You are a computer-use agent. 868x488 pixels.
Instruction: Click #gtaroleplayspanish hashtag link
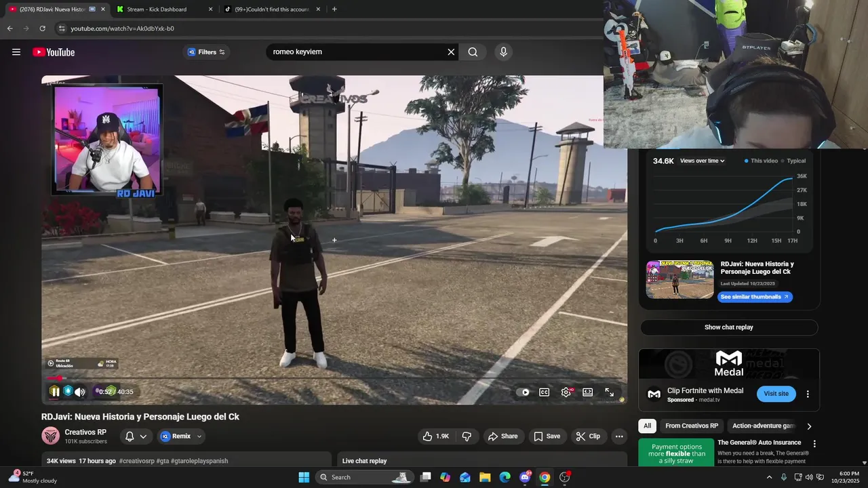click(x=199, y=461)
